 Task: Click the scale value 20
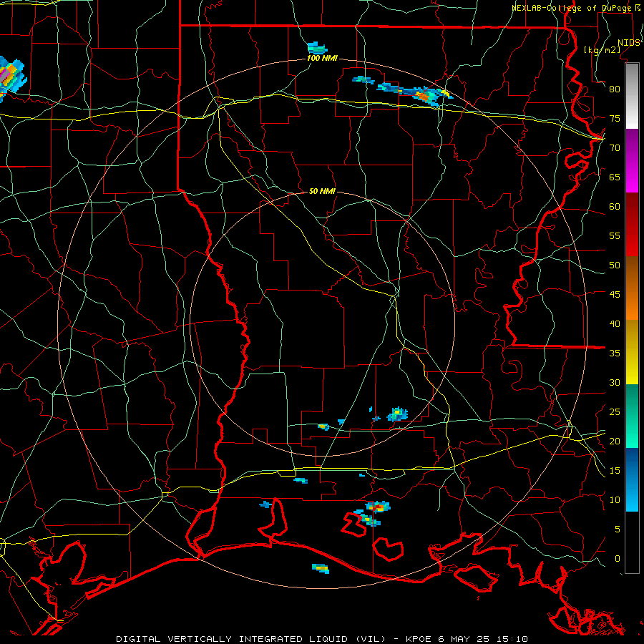pos(615,441)
